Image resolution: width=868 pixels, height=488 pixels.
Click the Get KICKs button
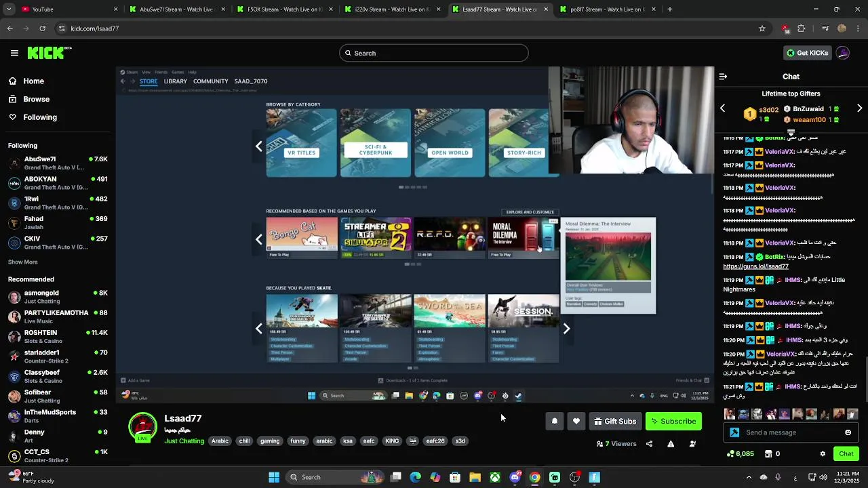pyautogui.click(x=807, y=53)
